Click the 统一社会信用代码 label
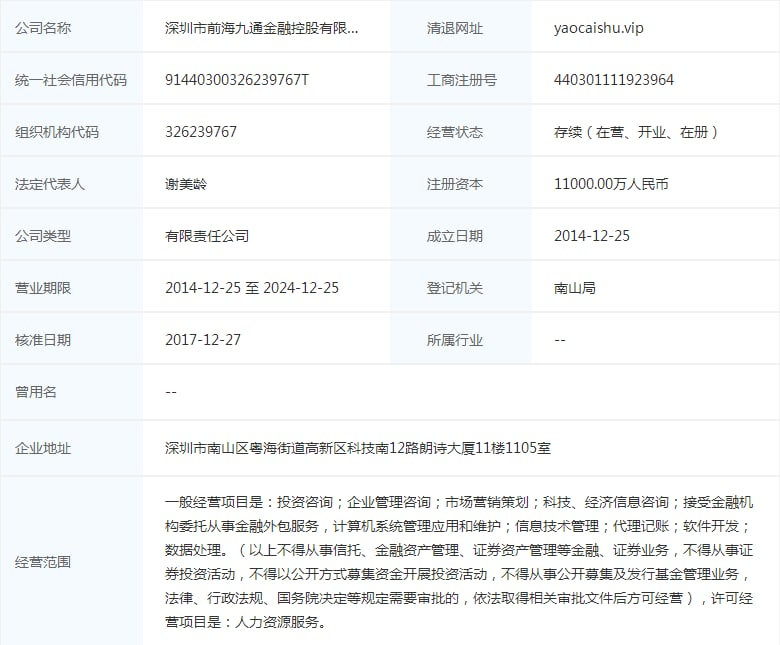Viewport: 780px width, 645px height. click(71, 80)
